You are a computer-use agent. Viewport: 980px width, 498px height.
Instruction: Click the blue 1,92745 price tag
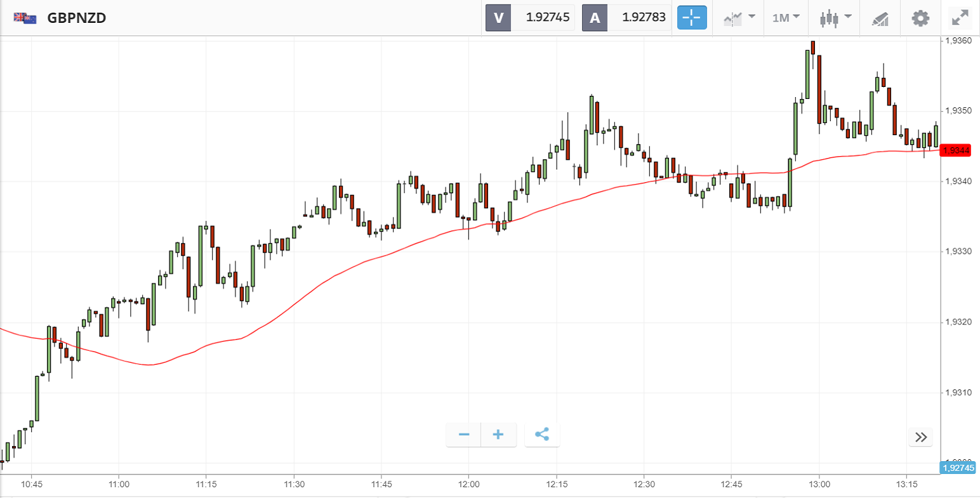958,468
